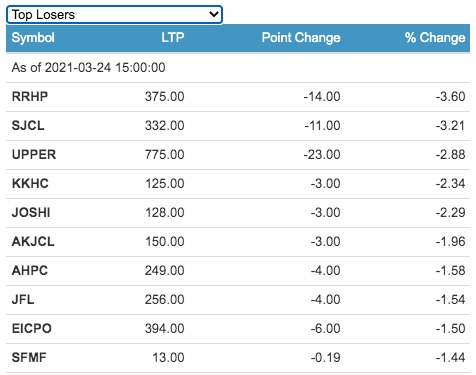Click UPPER point change -23.00
Image resolution: width=476 pixels, height=375 pixels.
[x=322, y=155]
